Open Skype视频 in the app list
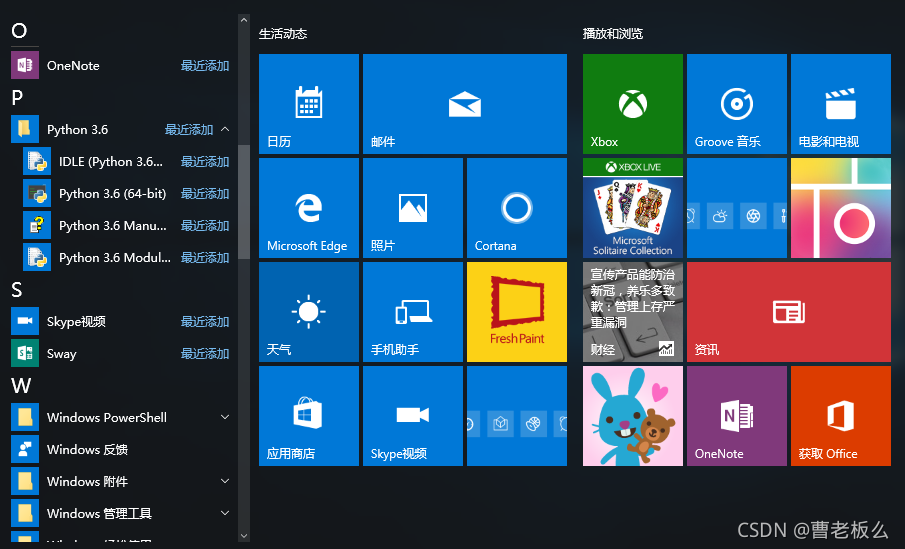 tap(121, 321)
